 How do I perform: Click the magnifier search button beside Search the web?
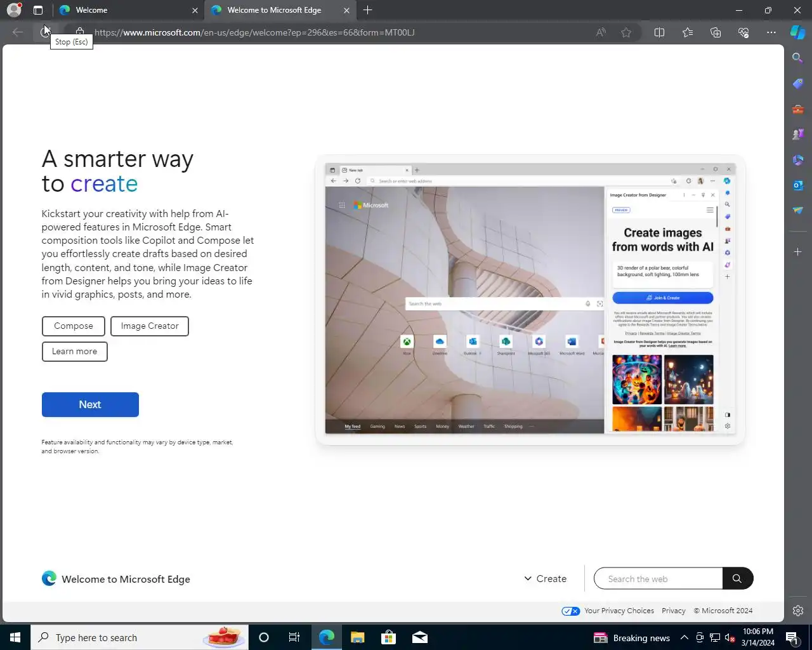tap(737, 578)
